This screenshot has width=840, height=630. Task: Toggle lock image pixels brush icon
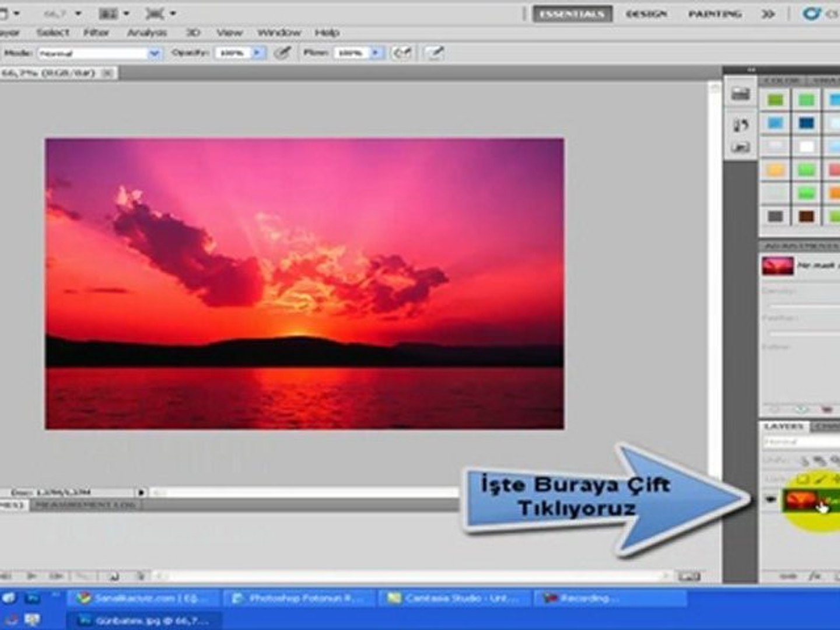[x=820, y=479]
